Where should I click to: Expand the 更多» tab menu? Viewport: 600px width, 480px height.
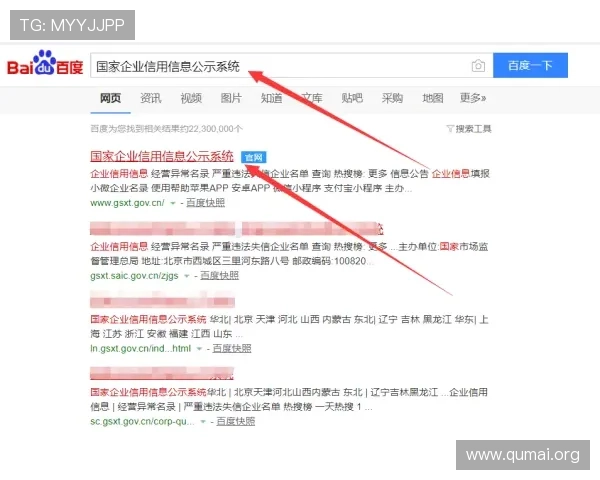[473, 98]
